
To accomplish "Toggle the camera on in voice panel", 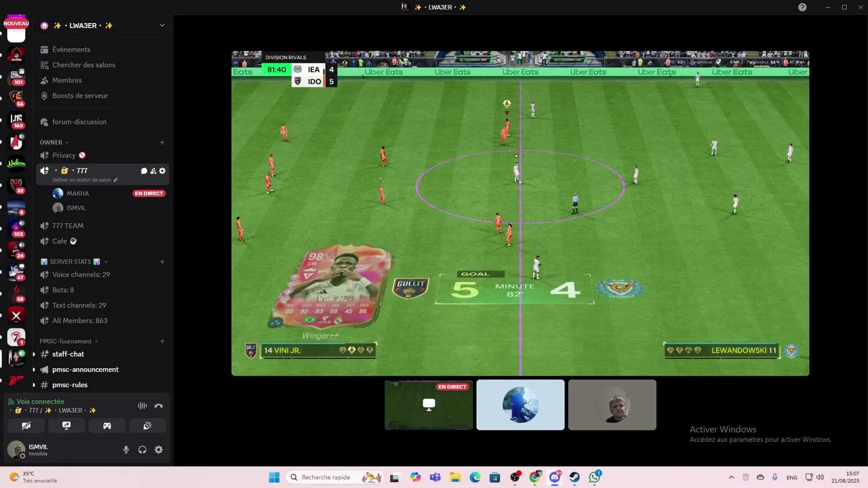I will pyautogui.click(x=26, y=426).
